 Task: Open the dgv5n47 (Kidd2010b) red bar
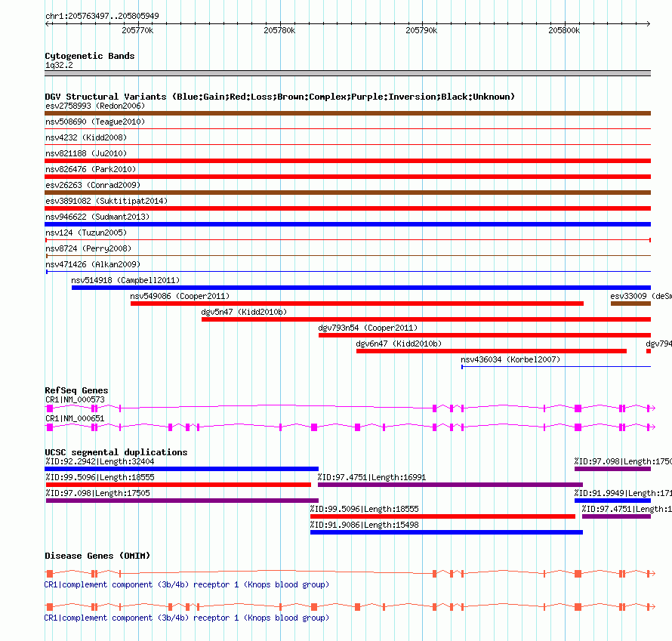click(426, 319)
